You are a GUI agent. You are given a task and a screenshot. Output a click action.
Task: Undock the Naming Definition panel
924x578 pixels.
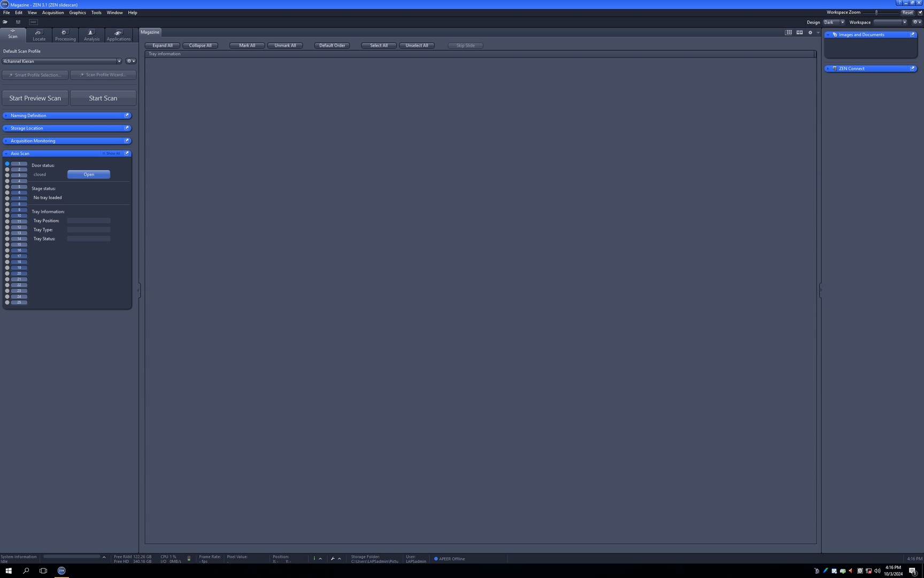coord(127,116)
